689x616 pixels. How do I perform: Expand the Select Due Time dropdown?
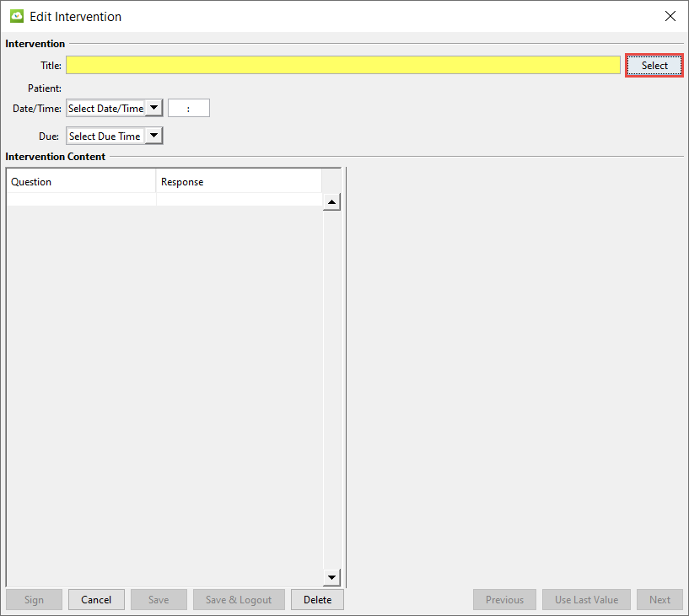point(153,136)
